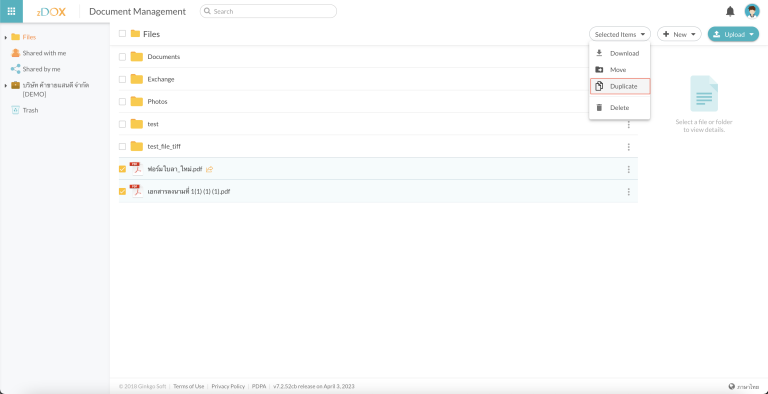Image resolution: width=768 pixels, height=394 pixels.
Task: Click the Exchange folder icon
Action: (x=137, y=79)
